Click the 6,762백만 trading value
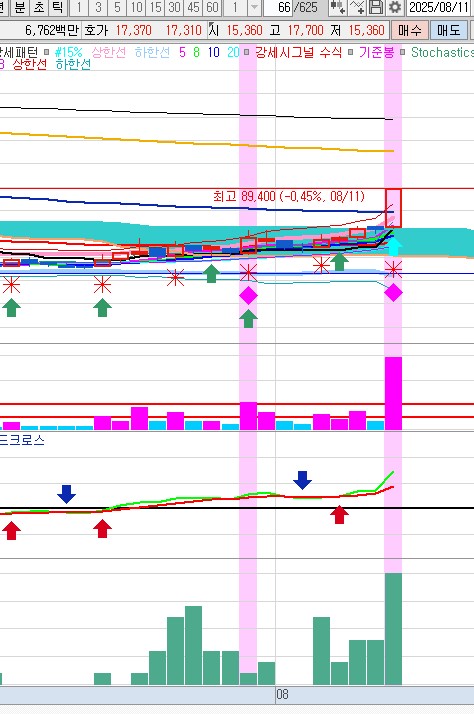The image size is (474, 714). pyautogui.click(x=51, y=31)
